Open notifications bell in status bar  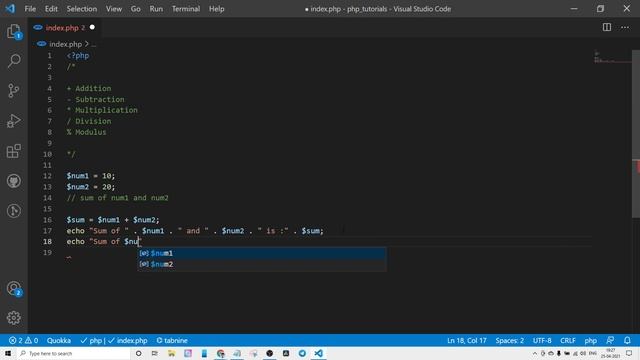coord(627,340)
